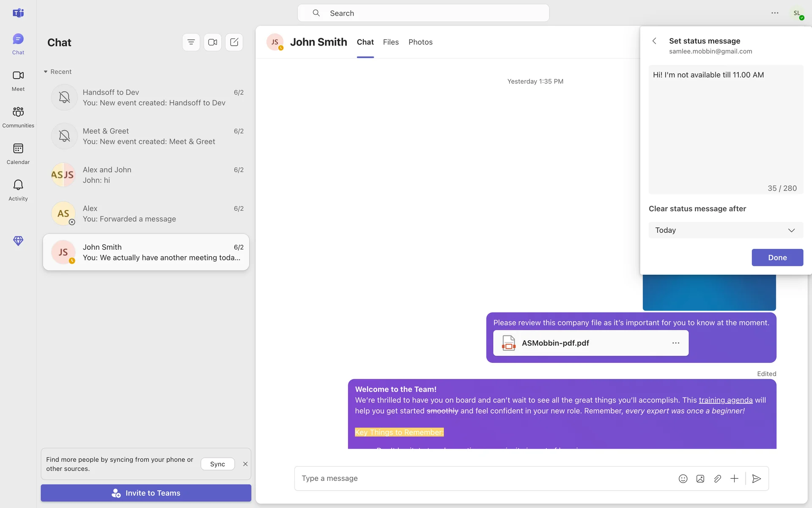This screenshot has height=508, width=812.
Task: Attach a file with paperclip icon
Action: (717, 479)
